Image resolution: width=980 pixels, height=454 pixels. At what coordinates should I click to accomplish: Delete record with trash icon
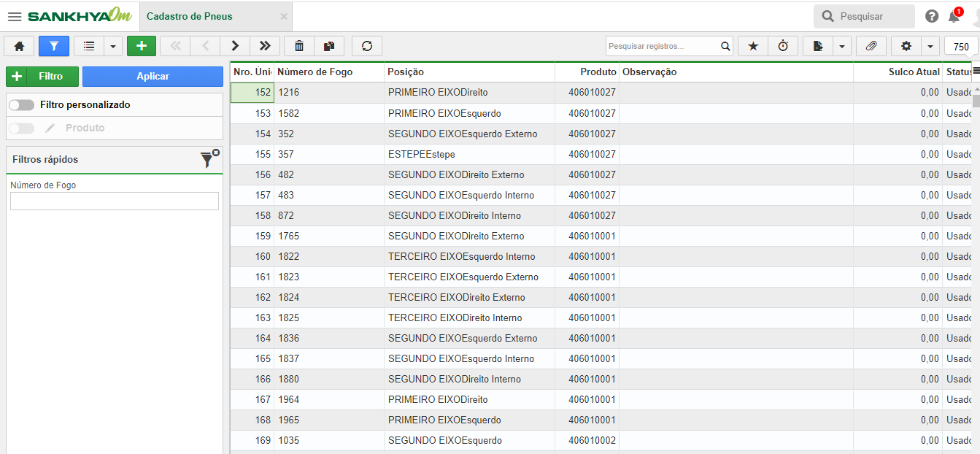(x=299, y=46)
